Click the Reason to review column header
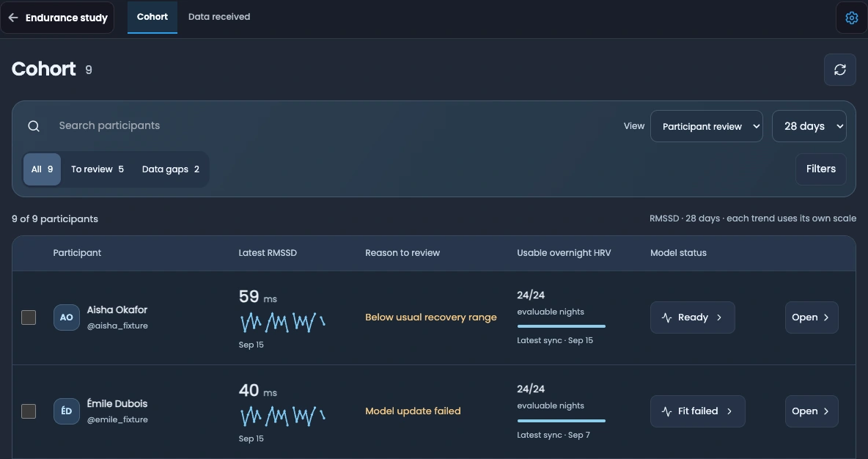This screenshot has width=868, height=459. click(402, 253)
